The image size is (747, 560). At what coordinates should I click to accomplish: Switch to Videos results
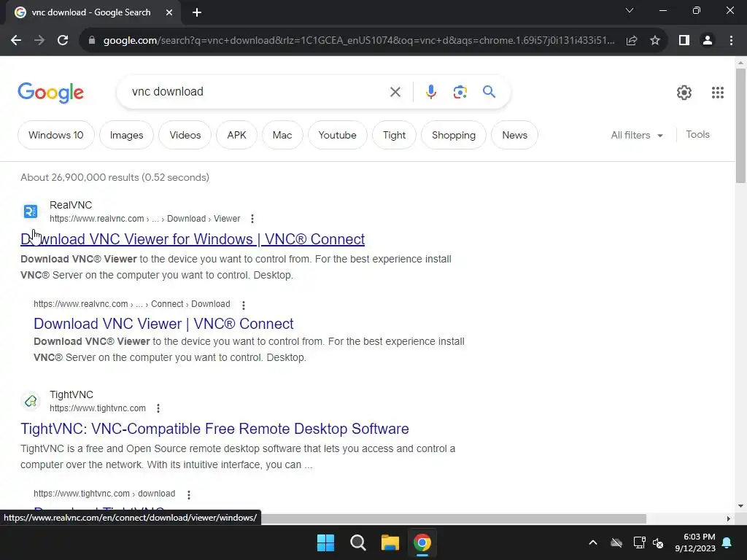click(185, 135)
